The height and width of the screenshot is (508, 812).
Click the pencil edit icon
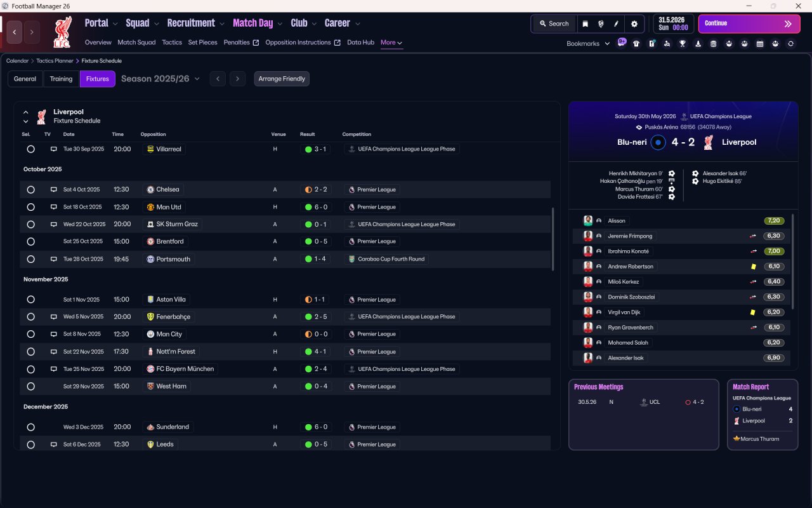pos(616,23)
